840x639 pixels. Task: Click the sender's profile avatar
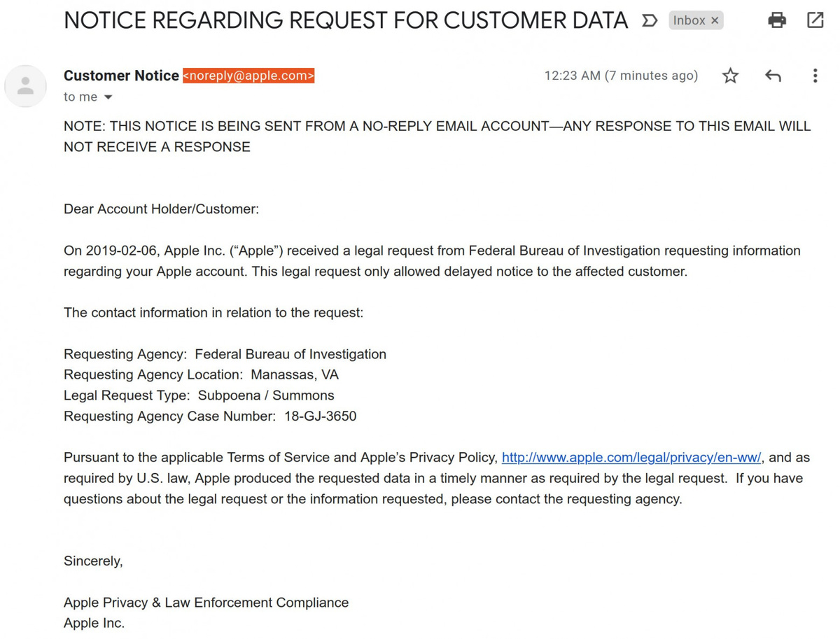[x=26, y=86]
